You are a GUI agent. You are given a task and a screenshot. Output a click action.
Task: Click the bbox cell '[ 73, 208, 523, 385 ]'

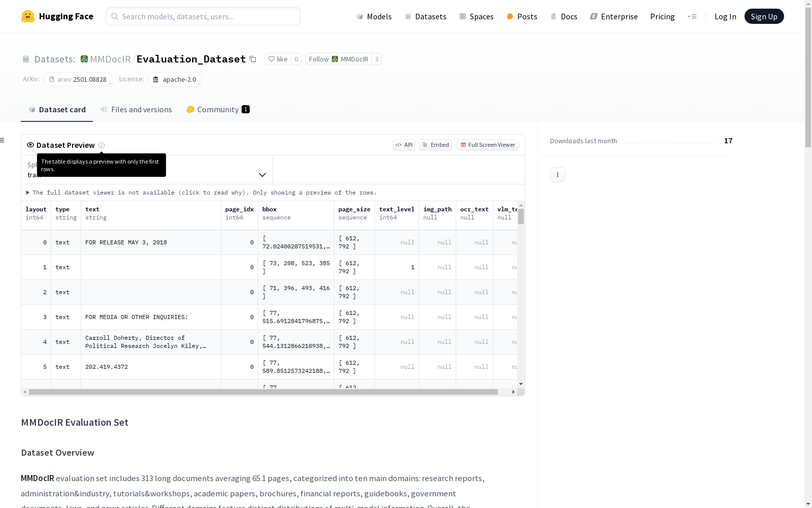(296, 268)
